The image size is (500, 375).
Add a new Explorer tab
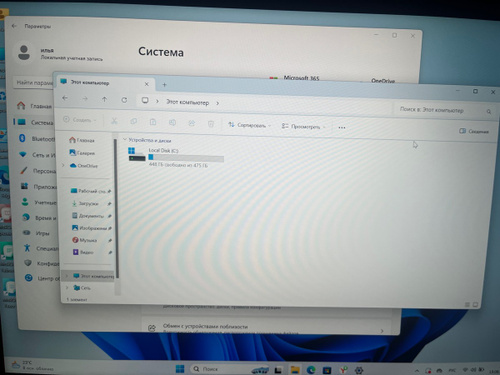(x=164, y=85)
